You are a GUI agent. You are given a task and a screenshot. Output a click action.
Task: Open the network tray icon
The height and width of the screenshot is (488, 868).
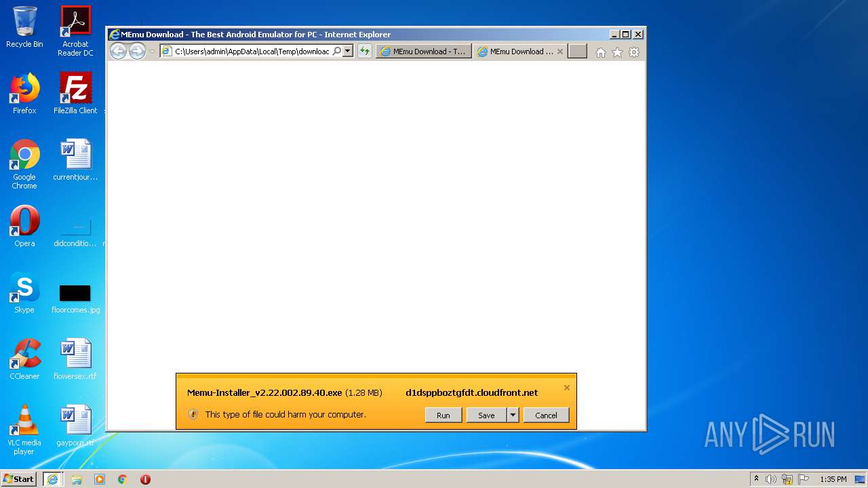point(787,479)
